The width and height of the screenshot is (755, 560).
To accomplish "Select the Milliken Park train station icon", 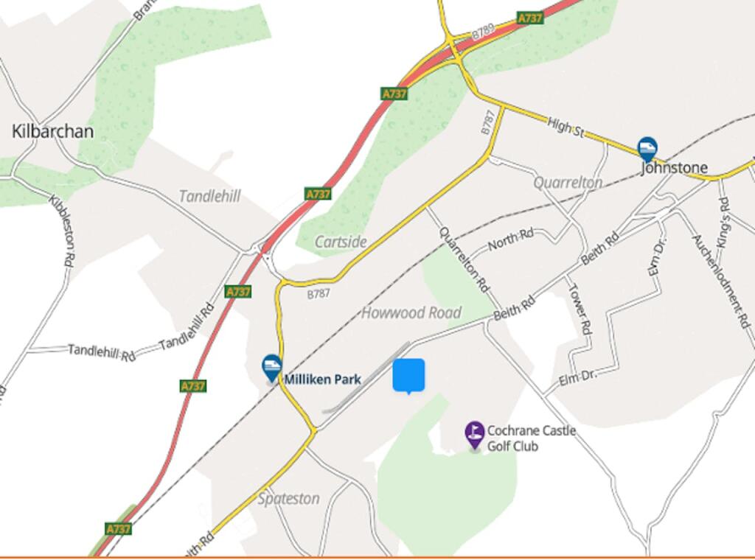I will click(x=272, y=368).
